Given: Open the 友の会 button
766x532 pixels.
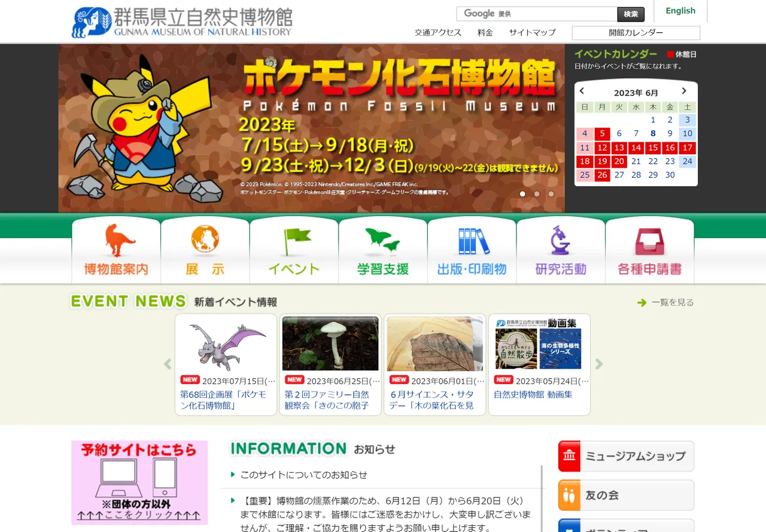Looking at the screenshot, I should 626,495.
